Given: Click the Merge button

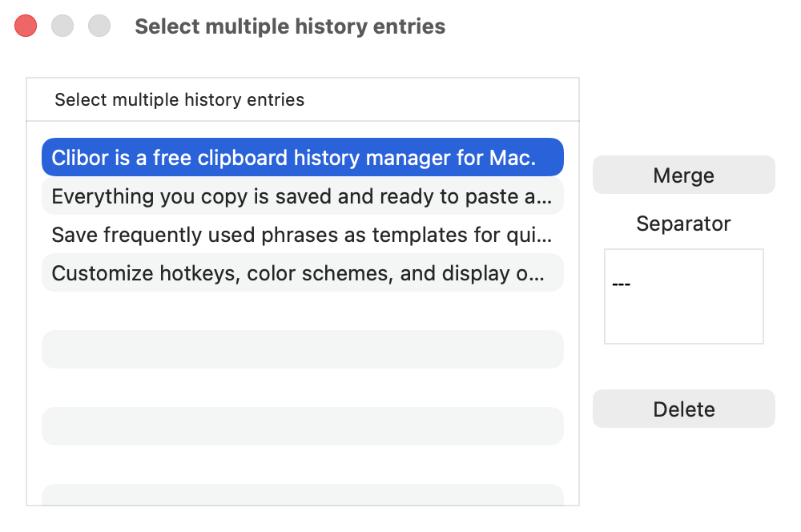Looking at the screenshot, I should tap(683, 175).
